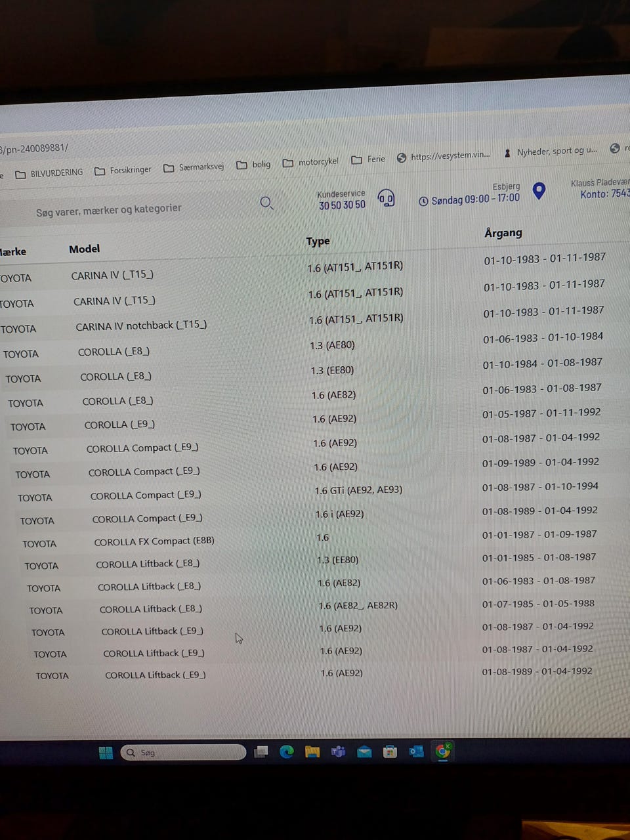Viewport: 630px width, 840px height.
Task: Click the Esbjerg location pin icon
Action: (539, 191)
